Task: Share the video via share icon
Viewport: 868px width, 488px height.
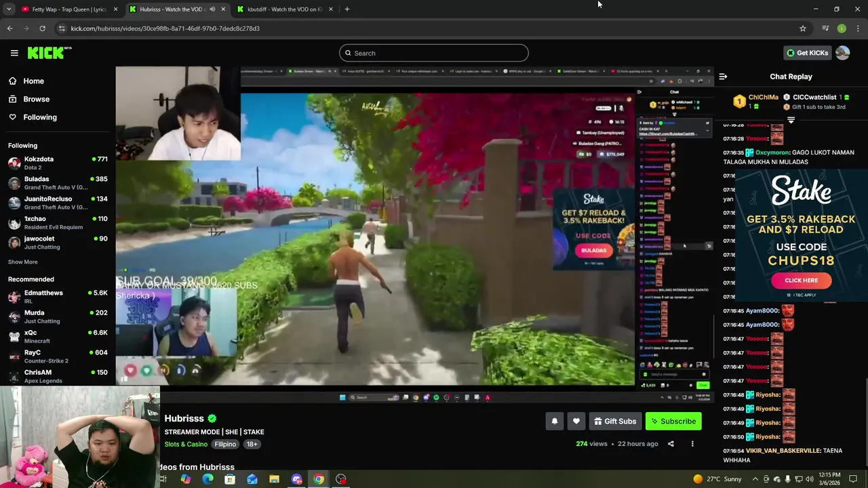Action: [x=671, y=444]
